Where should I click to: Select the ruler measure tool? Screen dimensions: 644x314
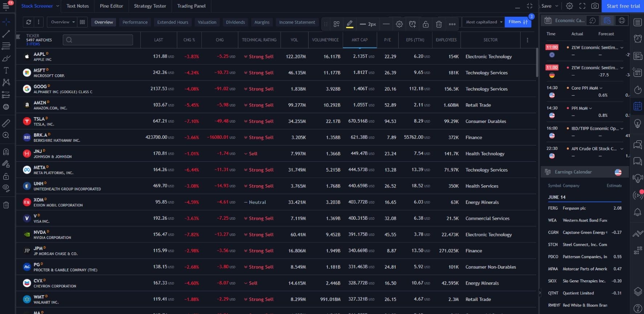(x=6, y=123)
